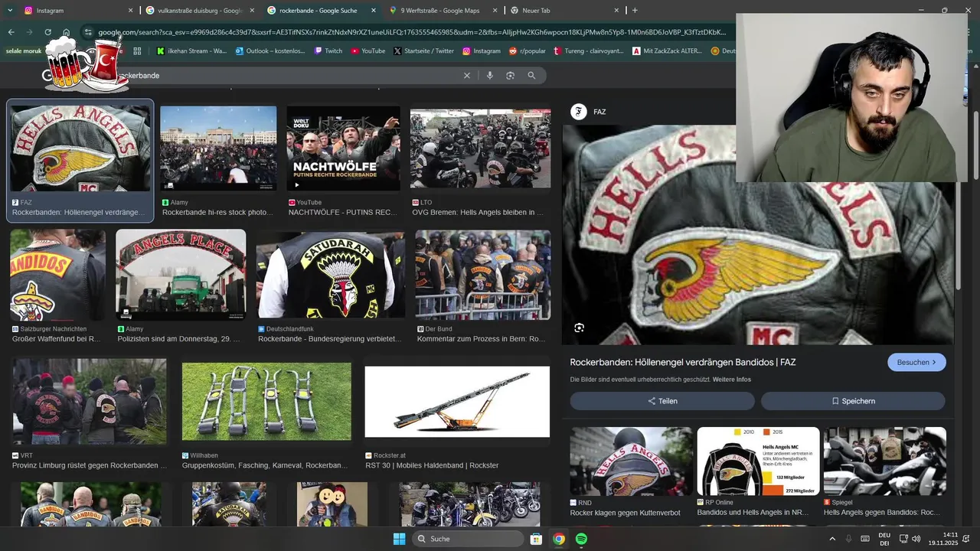Close the Instagram tab
This screenshot has height=551, width=980.
(x=130, y=11)
